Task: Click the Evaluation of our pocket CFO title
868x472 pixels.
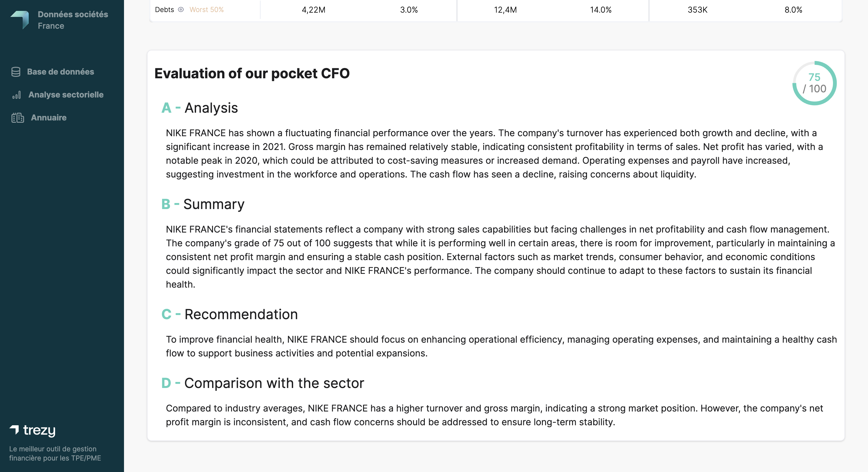Action: (252, 73)
